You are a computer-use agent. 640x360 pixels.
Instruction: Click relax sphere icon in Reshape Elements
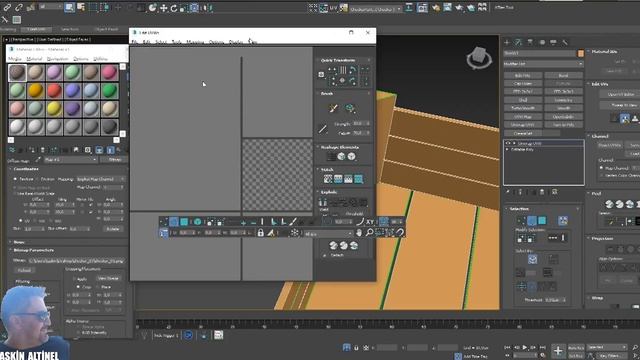coord(341,157)
